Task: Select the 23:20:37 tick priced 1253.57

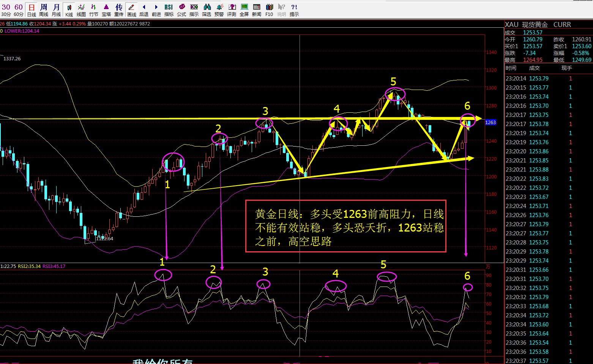Action: tap(548, 361)
